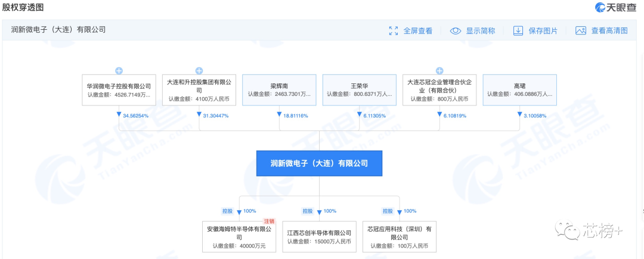
Task: Click 3.10058% stake percentage
Action: pos(535,116)
